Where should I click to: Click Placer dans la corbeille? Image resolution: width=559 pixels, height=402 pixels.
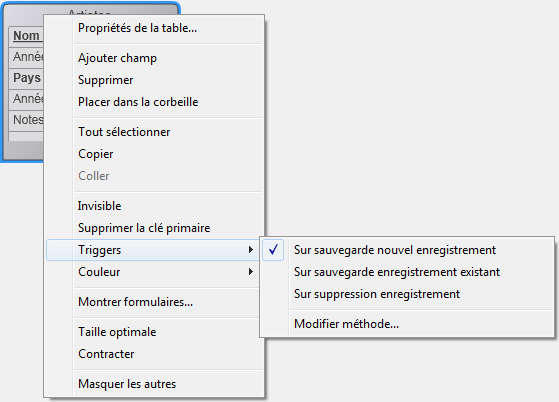[154, 102]
